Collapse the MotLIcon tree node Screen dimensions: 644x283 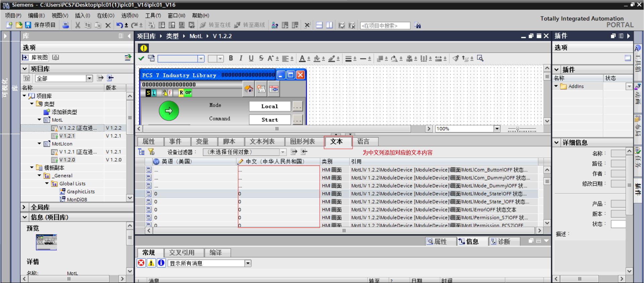coord(39,144)
